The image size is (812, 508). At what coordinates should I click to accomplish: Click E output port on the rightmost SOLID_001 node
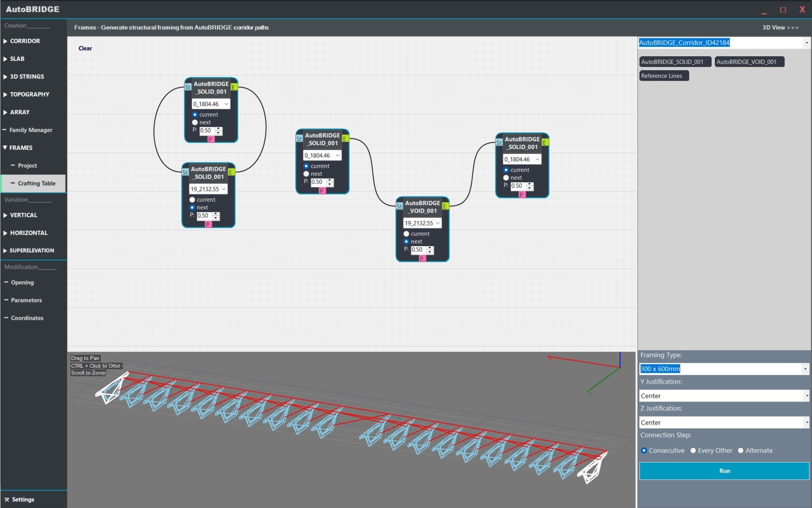pyautogui.click(x=545, y=143)
